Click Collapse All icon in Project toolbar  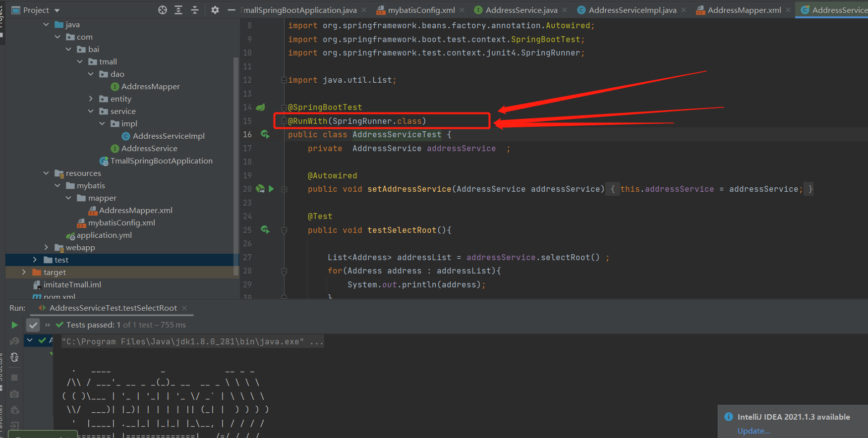pyautogui.click(x=195, y=10)
